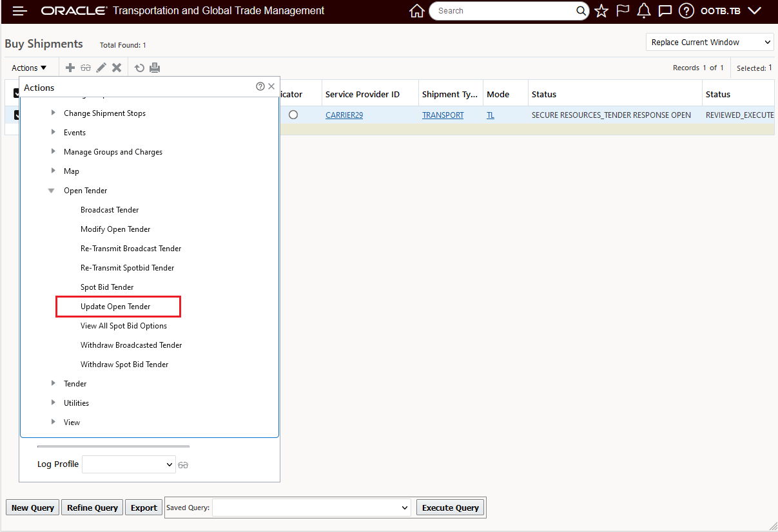778x532 pixels.
Task: Select Modify Open Tender action
Action: 115,229
